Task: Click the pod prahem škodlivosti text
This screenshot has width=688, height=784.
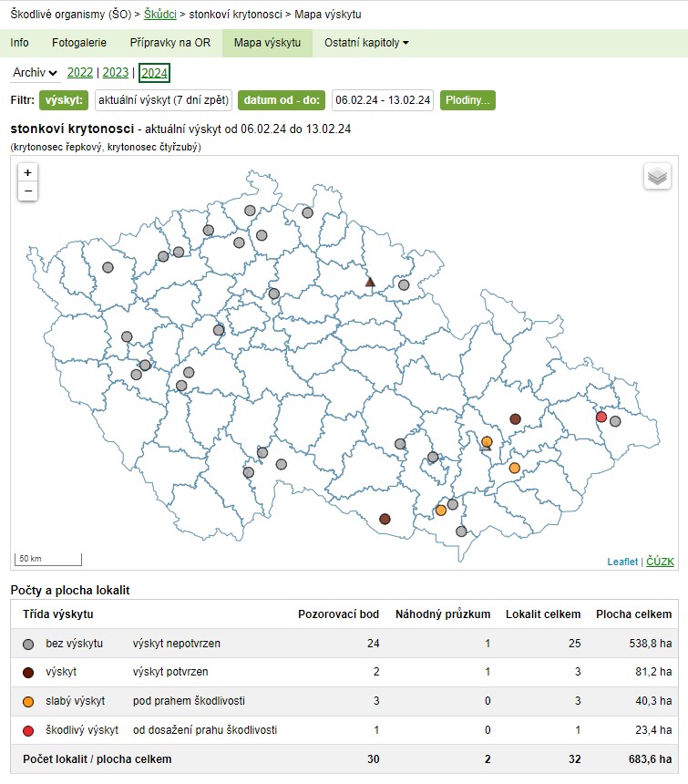Action: (189, 701)
